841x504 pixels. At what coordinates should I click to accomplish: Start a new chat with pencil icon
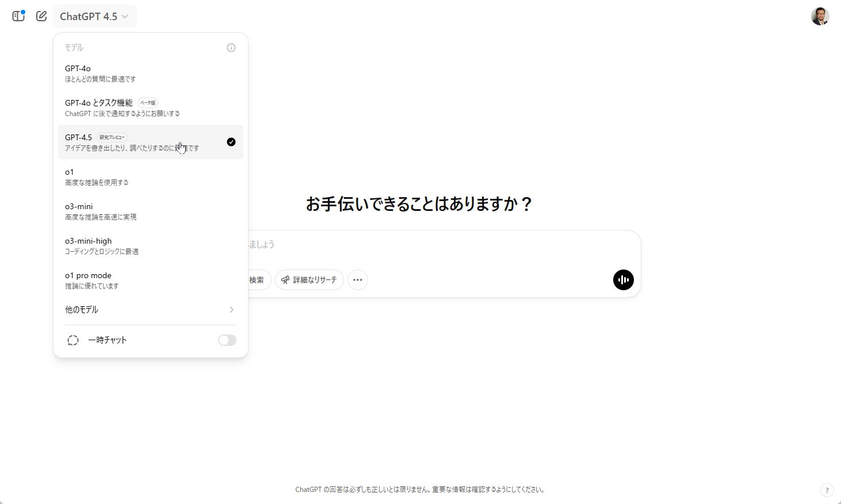[x=41, y=16]
